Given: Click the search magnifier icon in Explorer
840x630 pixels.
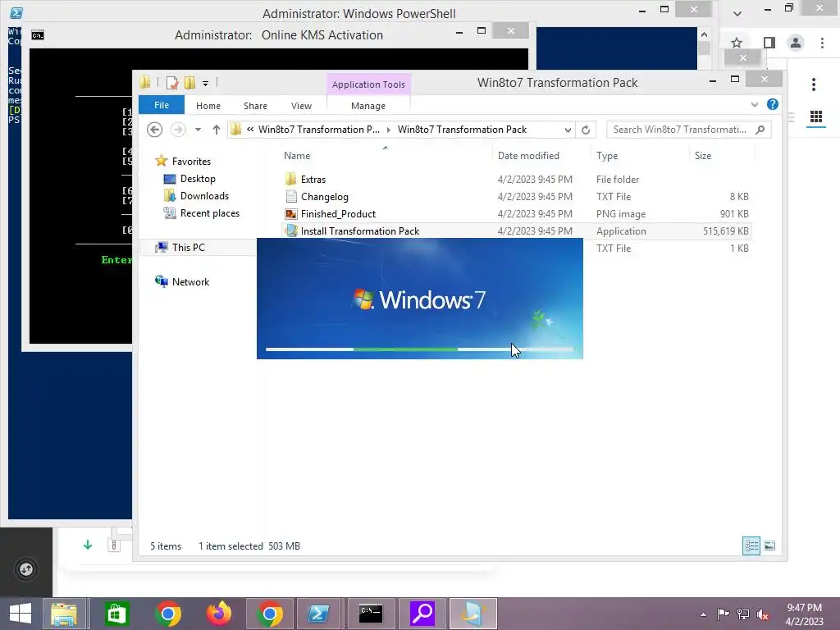Looking at the screenshot, I should click(x=760, y=130).
